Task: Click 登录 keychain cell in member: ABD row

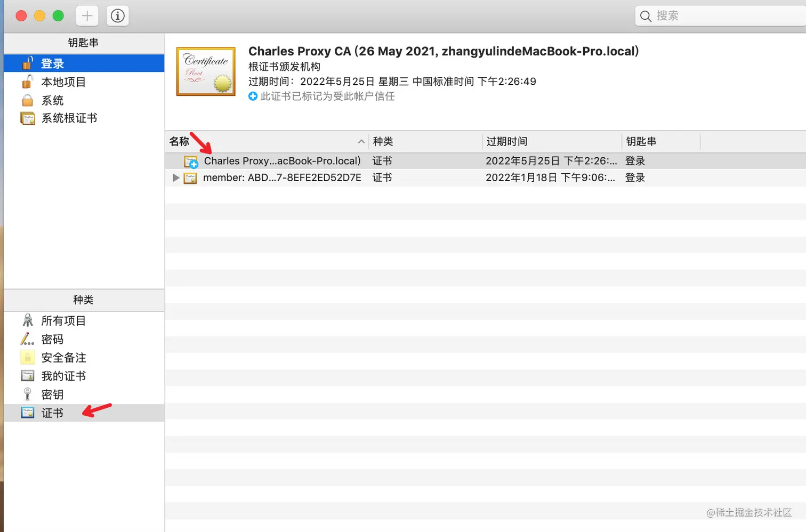Action: (635, 178)
